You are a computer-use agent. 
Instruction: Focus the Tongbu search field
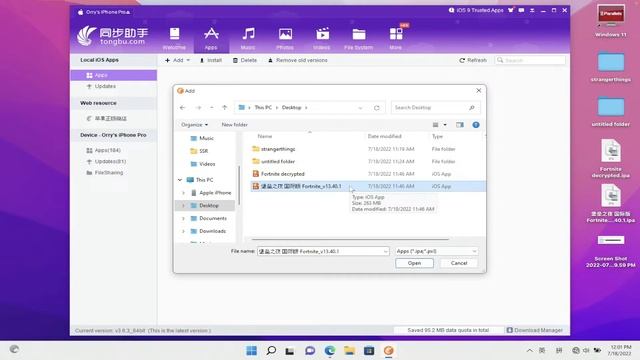coord(530,60)
